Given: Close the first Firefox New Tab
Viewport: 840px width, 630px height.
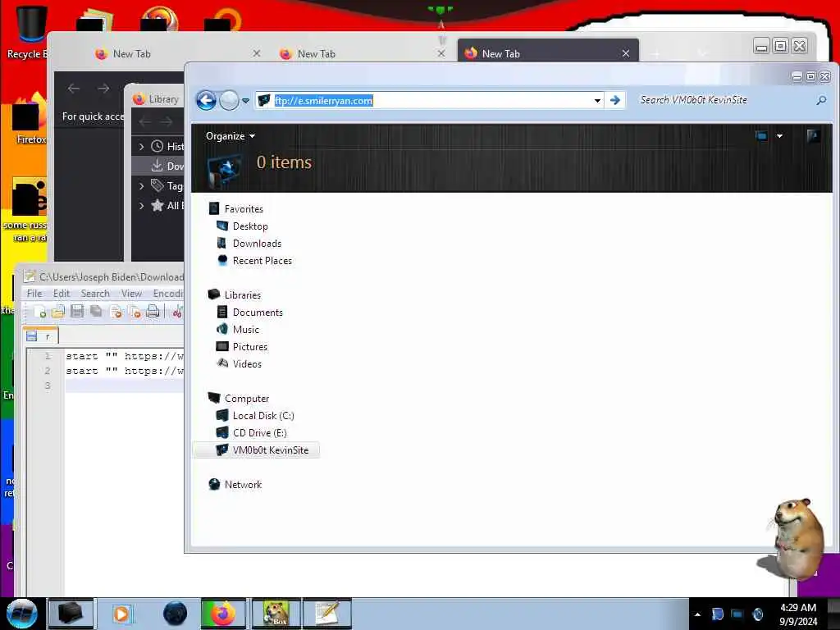Looking at the screenshot, I should point(257,53).
